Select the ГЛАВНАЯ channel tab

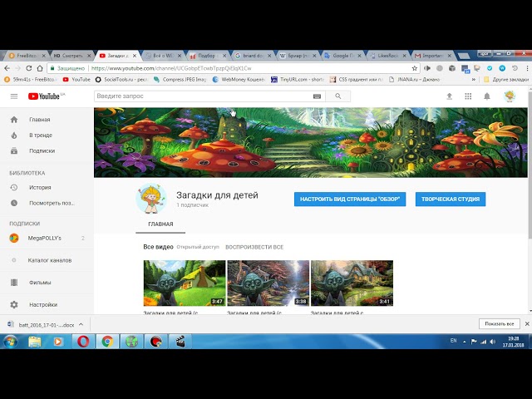[x=160, y=224]
